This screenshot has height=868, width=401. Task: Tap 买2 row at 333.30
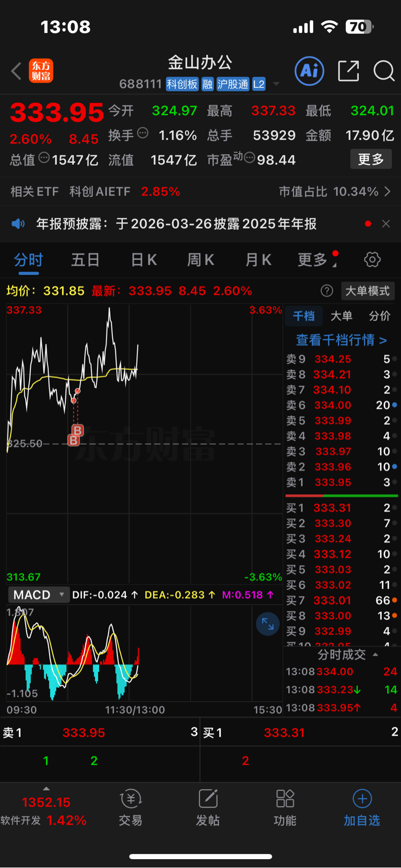[341, 523]
